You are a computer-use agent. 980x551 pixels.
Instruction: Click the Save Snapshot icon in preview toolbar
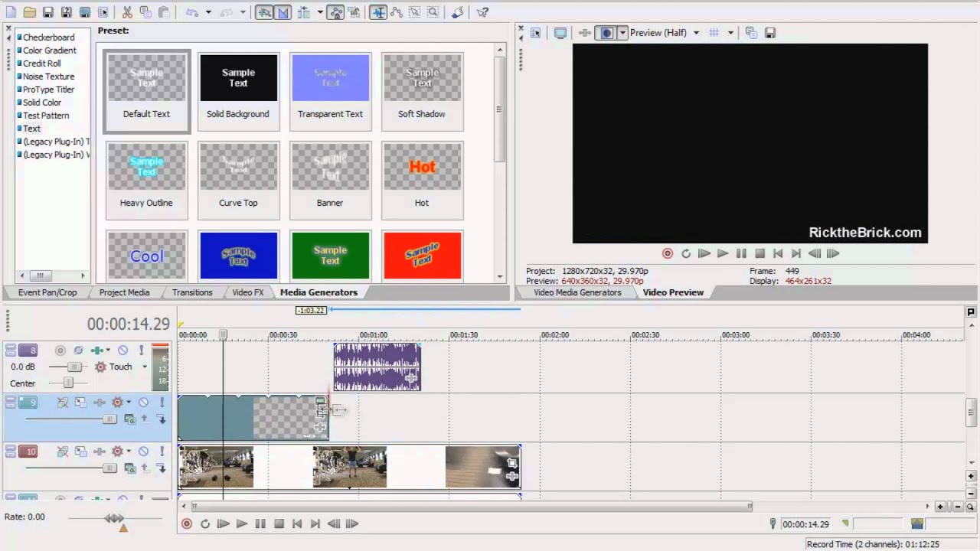pyautogui.click(x=770, y=33)
